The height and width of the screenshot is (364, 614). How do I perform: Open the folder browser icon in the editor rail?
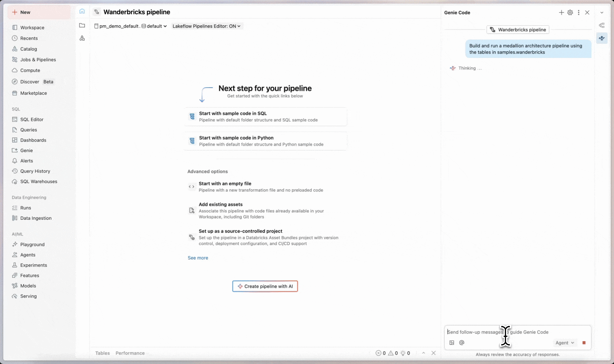(82, 25)
